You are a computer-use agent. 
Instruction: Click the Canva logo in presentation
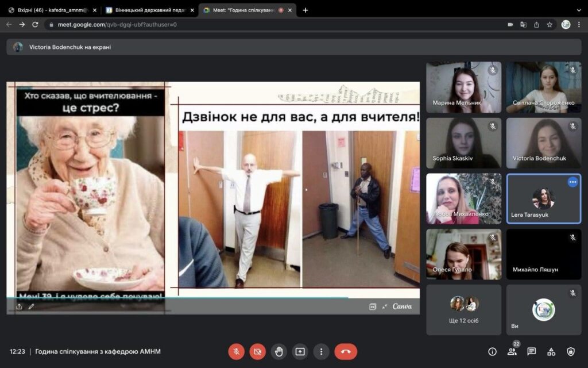click(402, 306)
